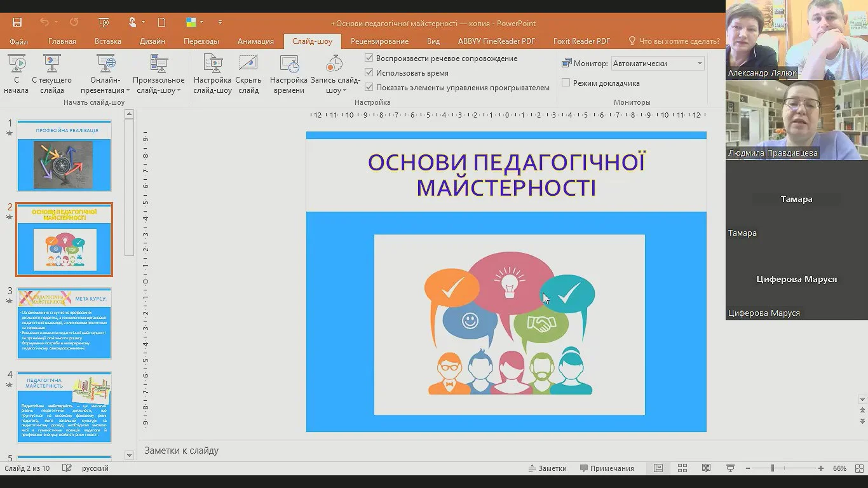Viewport: 868px width, 488px height.
Task: Expand touch mode dropdown arrow
Action: (143, 22)
